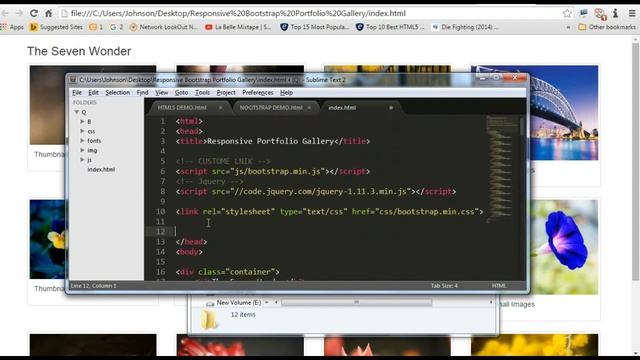Viewport: 640px width, 360px height.
Task: Close the BOOTSTRAP DEMO.html tab
Action: point(309,108)
